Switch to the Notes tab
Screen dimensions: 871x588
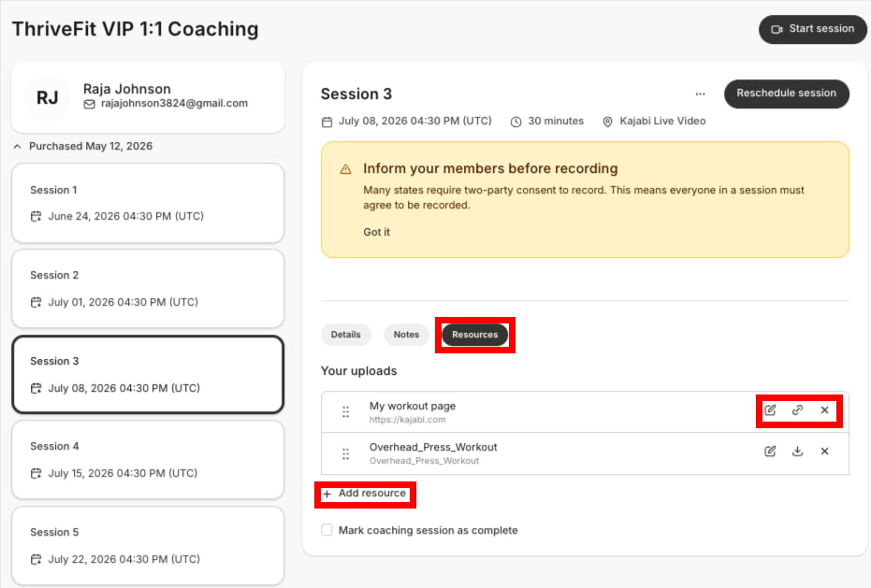(406, 335)
